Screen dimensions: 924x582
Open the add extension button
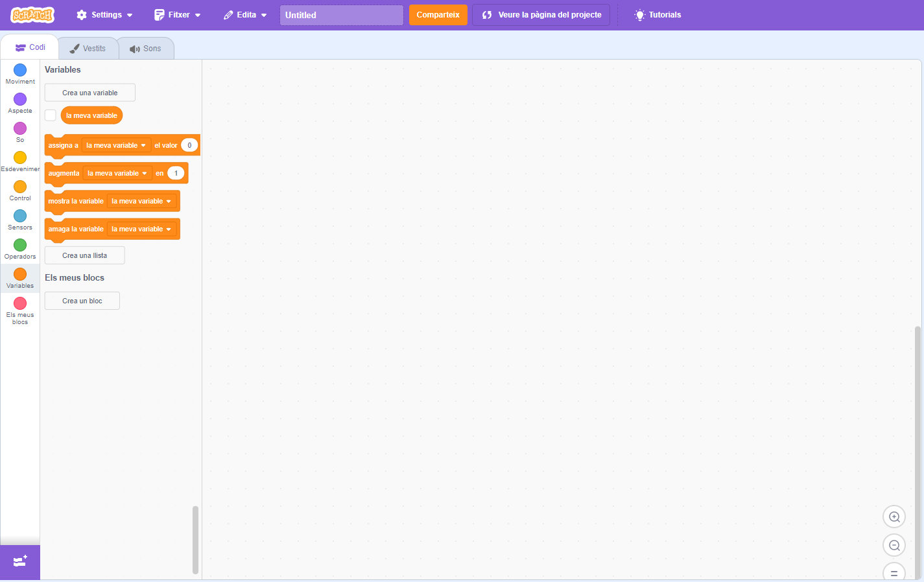pos(20,561)
